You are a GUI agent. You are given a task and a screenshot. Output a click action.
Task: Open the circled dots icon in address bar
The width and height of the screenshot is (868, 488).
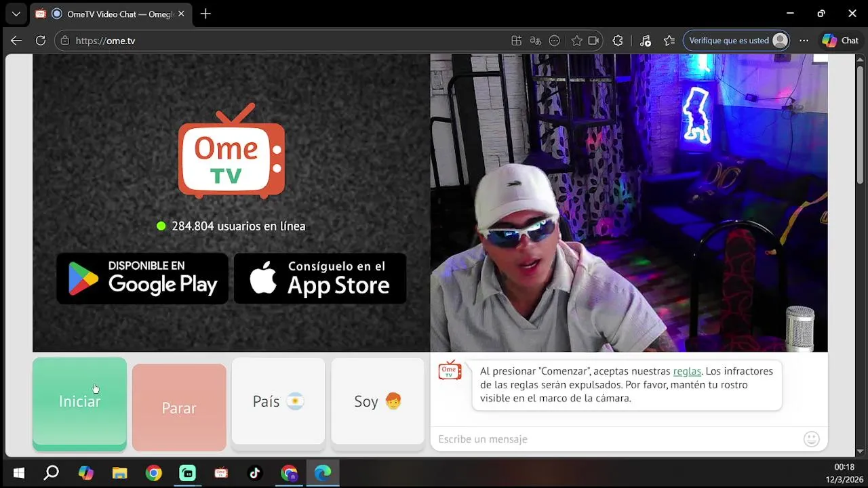[x=554, y=41]
